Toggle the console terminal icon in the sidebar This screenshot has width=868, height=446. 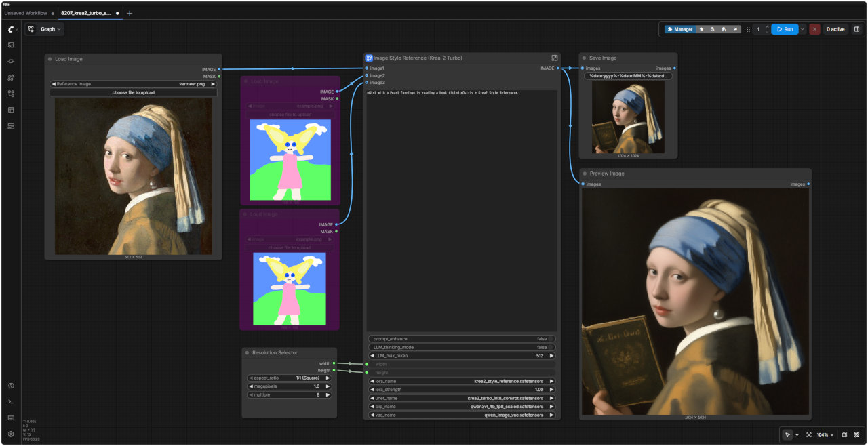click(x=11, y=402)
